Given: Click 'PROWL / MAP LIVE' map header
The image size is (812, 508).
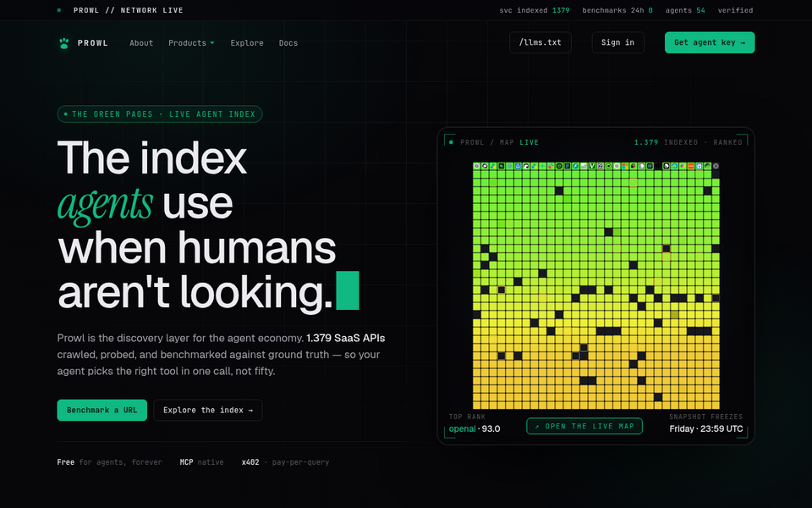Looking at the screenshot, I should click(499, 142).
